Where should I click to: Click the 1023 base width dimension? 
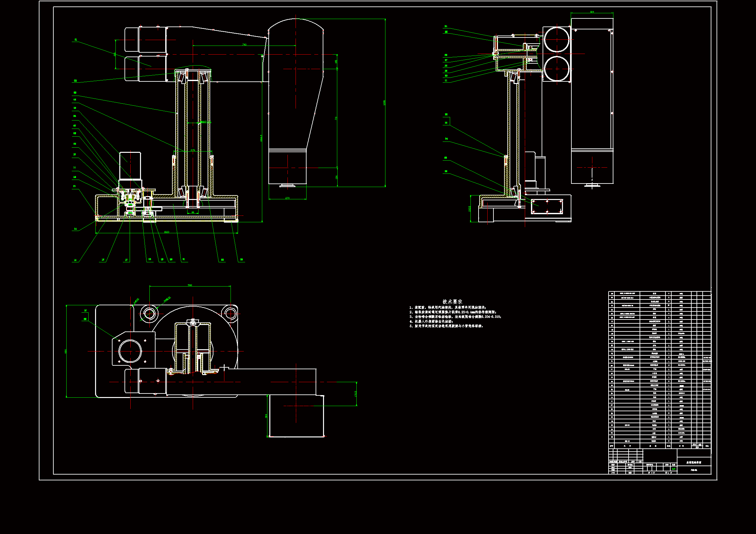(167, 232)
